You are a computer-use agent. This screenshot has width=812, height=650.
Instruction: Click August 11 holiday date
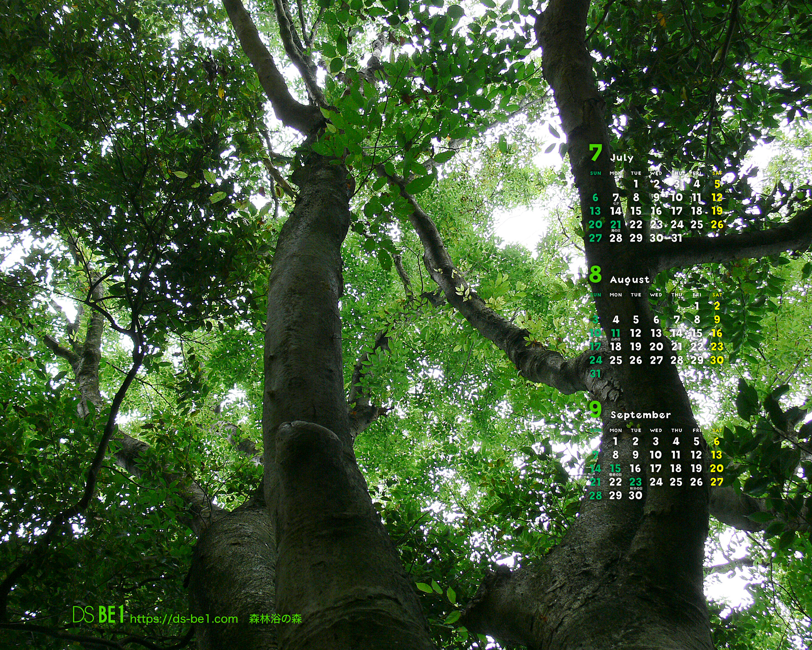coord(616,333)
